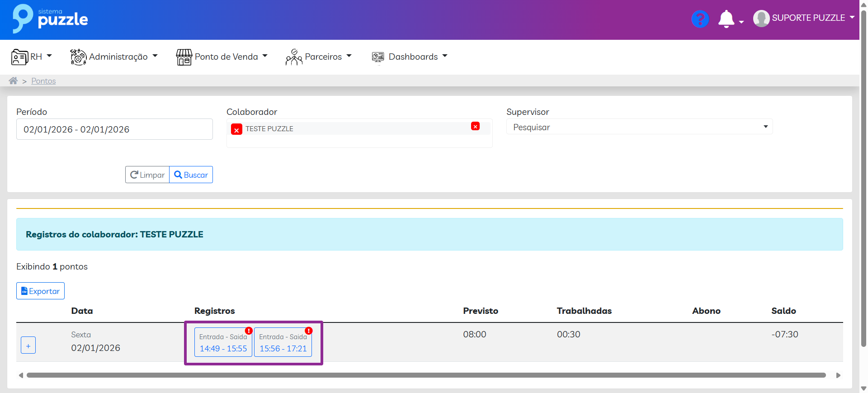Expand the 02/01/2026 row with plus button
The image size is (868, 393).
pos(28,346)
